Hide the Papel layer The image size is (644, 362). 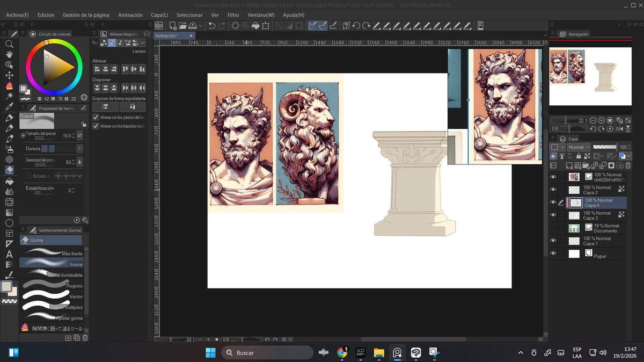(553, 254)
